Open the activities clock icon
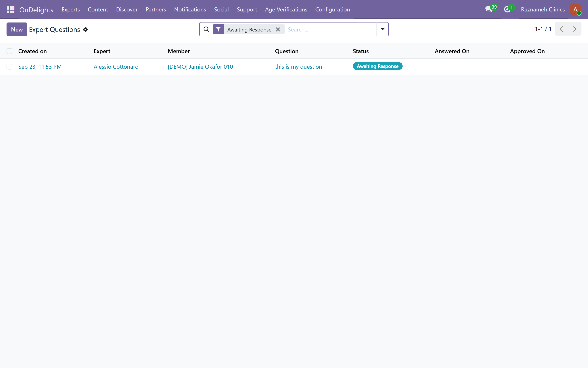588x368 pixels. click(x=509, y=9)
